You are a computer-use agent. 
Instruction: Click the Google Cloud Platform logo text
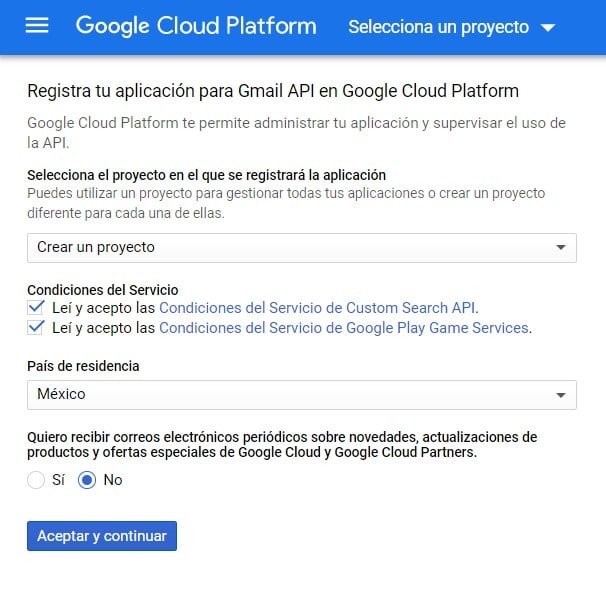coord(196,26)
